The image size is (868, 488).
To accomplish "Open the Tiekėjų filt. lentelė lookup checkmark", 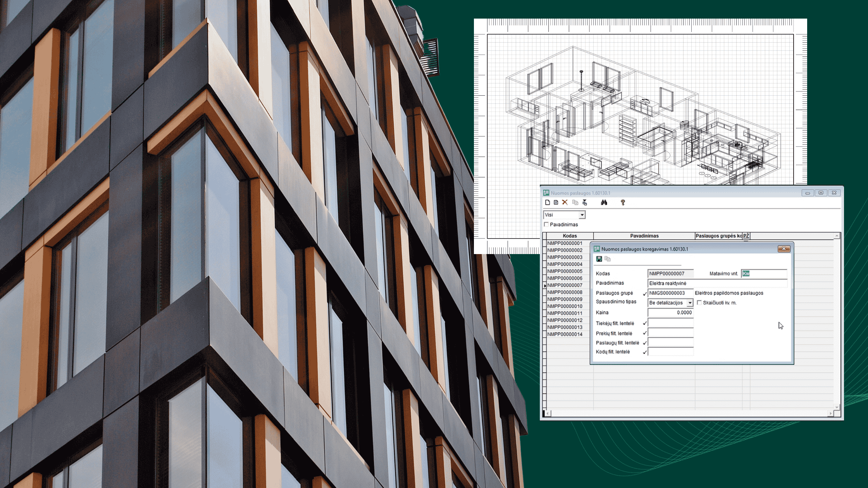I will pyautogui.click(x=645, y=323).
